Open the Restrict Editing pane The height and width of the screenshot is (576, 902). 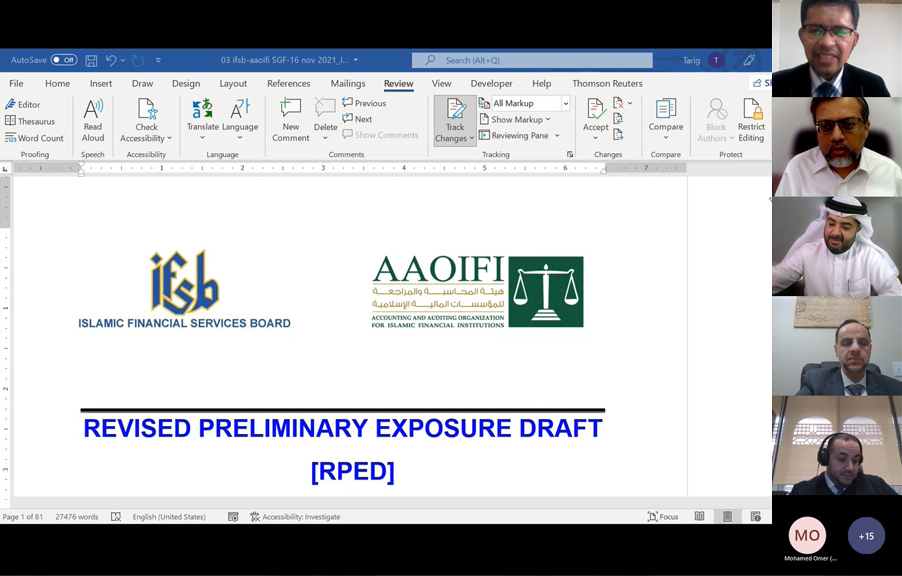751,120
